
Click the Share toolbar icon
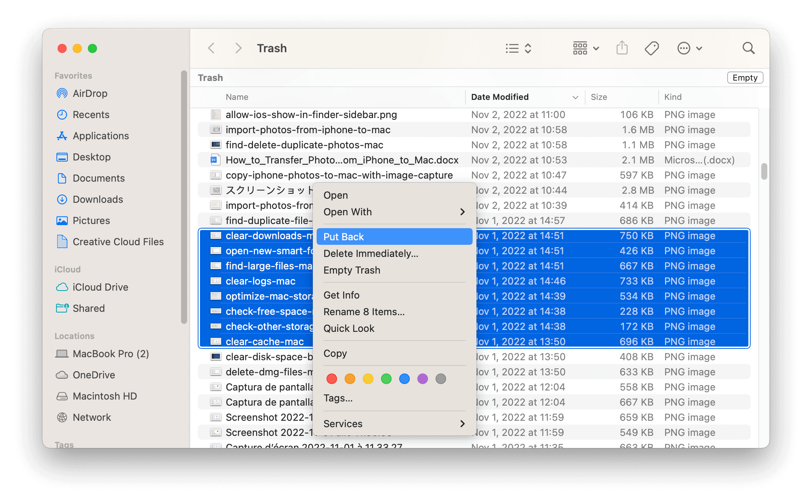coord(622,48)
